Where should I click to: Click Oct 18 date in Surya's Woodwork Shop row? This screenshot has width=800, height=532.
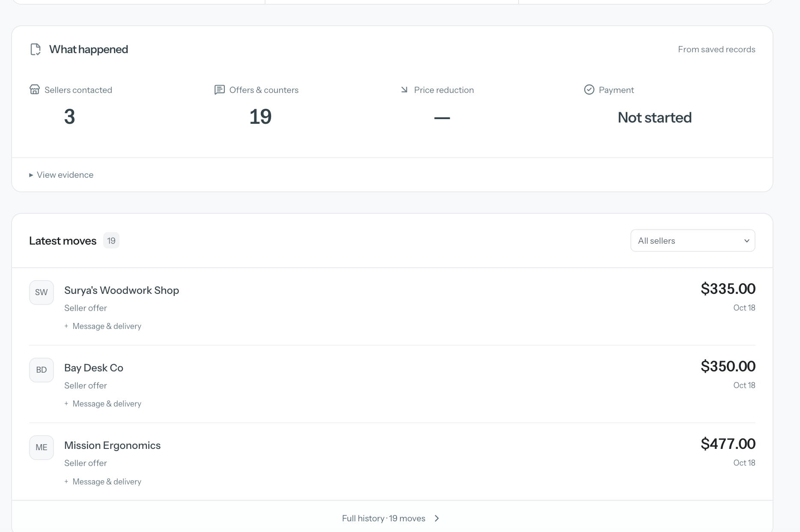[744, 308]
